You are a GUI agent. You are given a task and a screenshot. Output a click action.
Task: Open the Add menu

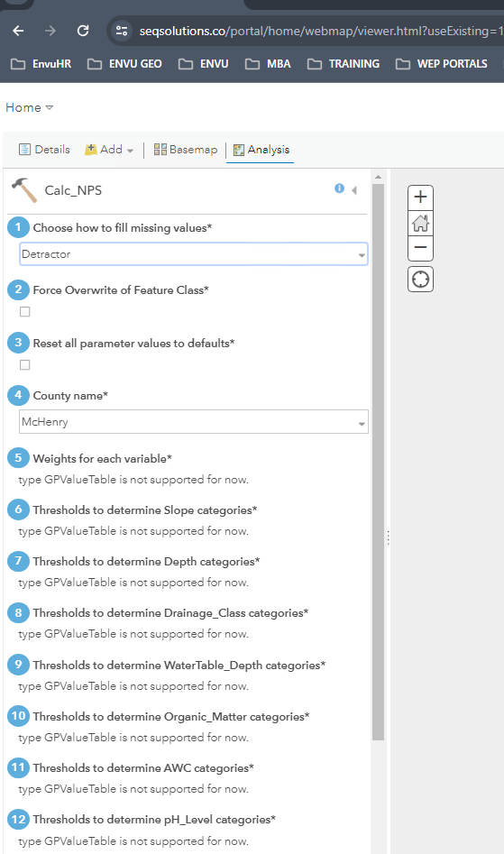109,149
